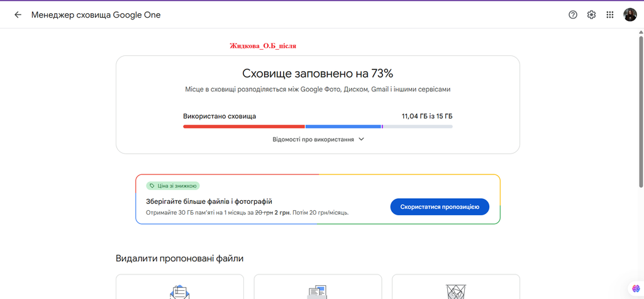Click the brain extension icon in corner
The height and width of the screenshot is (299, 644).
[636, 289]
